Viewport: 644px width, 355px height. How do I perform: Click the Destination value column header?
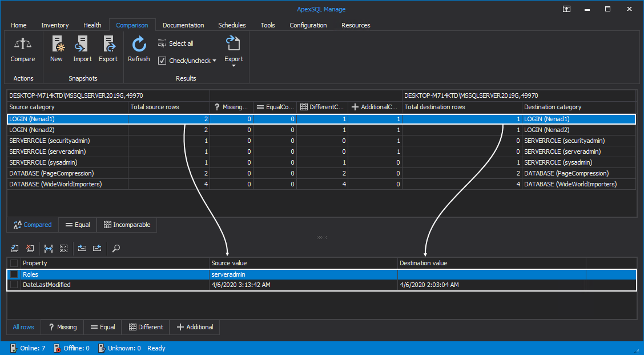(x=492, y=264)
